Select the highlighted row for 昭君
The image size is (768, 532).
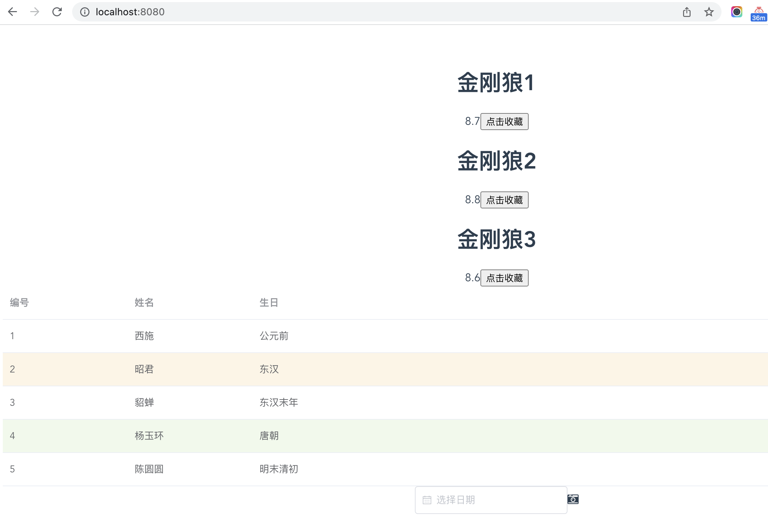click(144, 369)
